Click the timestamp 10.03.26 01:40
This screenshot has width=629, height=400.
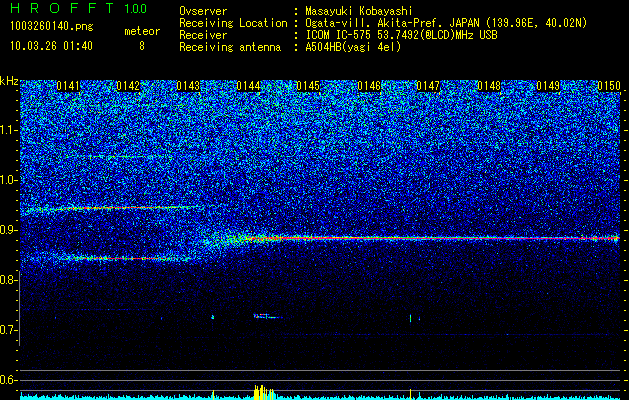[x=51, y=46]
